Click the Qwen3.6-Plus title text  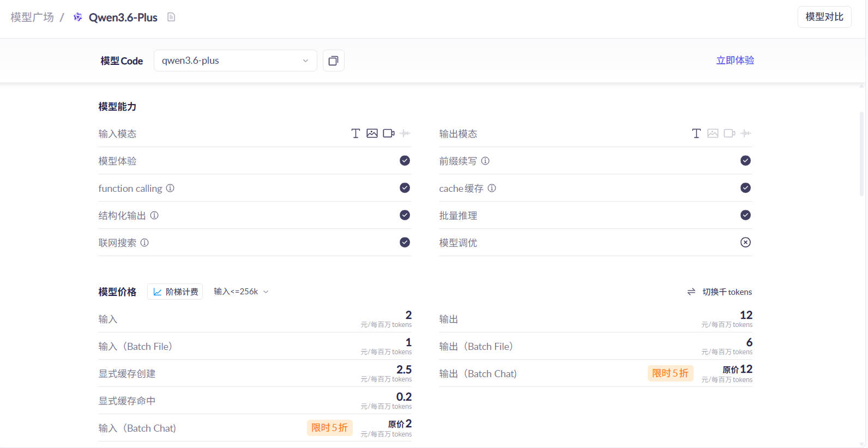123,17
